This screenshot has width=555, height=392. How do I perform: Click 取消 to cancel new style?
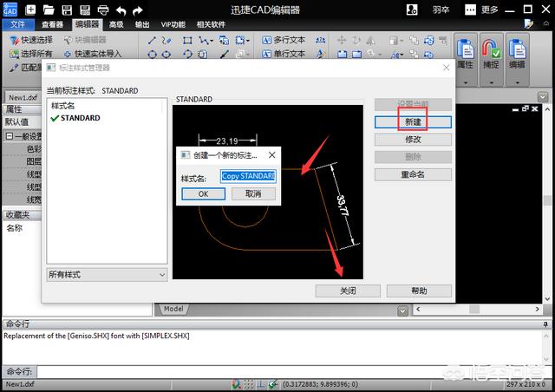pyautogui.click(x=253, y=193)
